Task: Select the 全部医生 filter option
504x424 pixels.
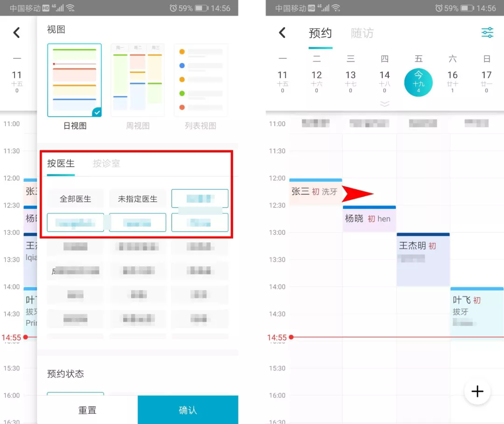Action: 75,199
